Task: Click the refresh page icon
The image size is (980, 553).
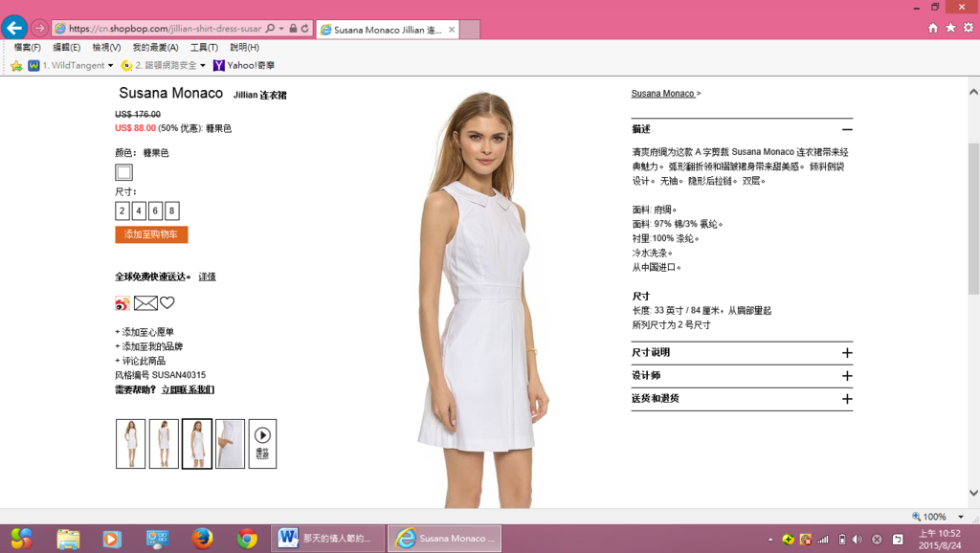Action: pos(305,28)
